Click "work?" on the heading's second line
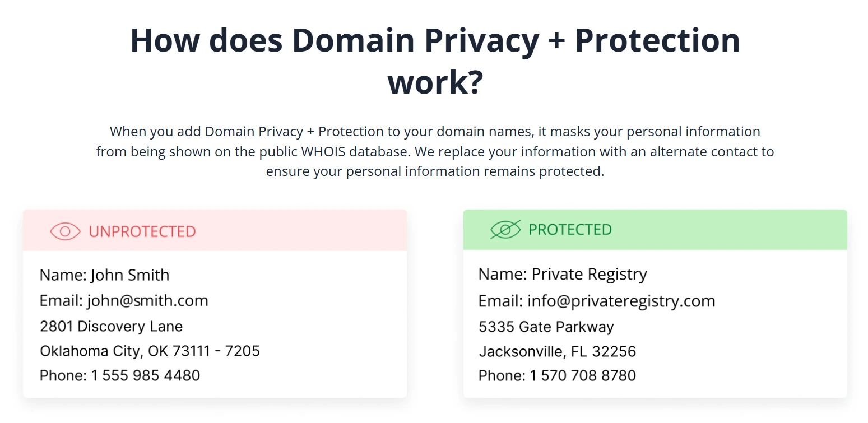This screenshot has height=423, width=868. pyautogui.click(x=435, y=82)
